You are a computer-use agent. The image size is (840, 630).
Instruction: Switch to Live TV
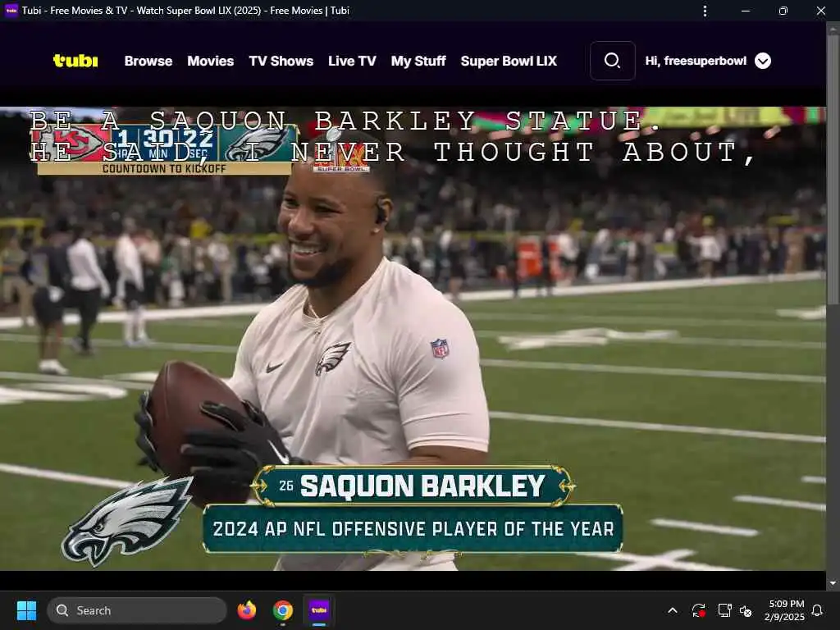[x=352, y=61]
